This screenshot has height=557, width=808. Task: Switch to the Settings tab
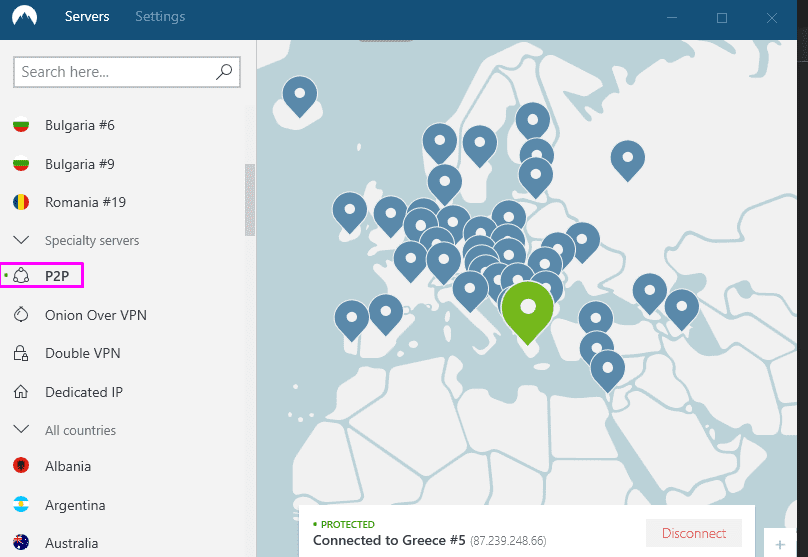160,16
